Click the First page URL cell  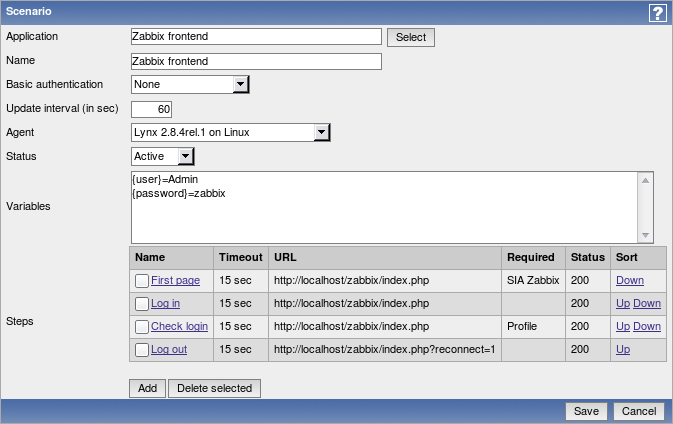tap(385, 280)
